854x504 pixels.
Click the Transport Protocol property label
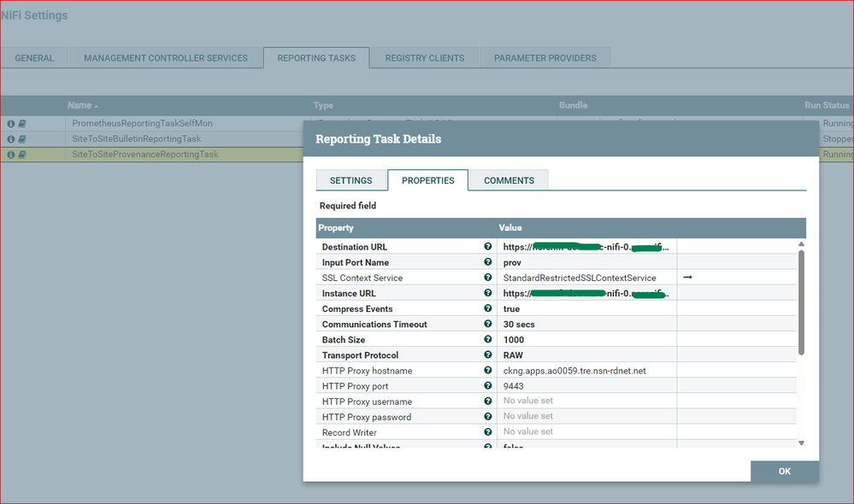pyautogui.click(x=360, y=355)
